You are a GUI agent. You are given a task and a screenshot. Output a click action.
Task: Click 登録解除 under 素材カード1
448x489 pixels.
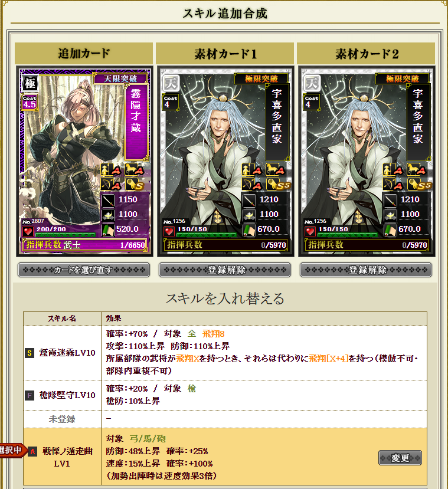coord(225,270)
